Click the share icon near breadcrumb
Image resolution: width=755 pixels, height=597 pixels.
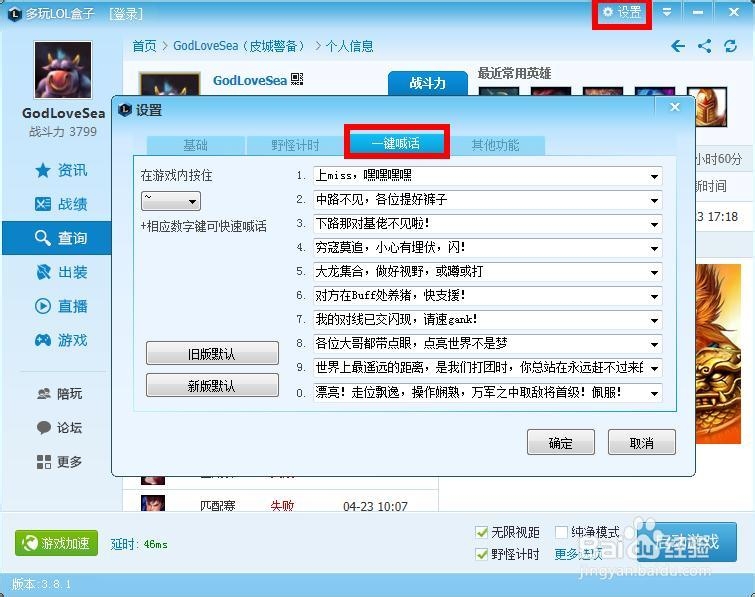coord(705,46)
